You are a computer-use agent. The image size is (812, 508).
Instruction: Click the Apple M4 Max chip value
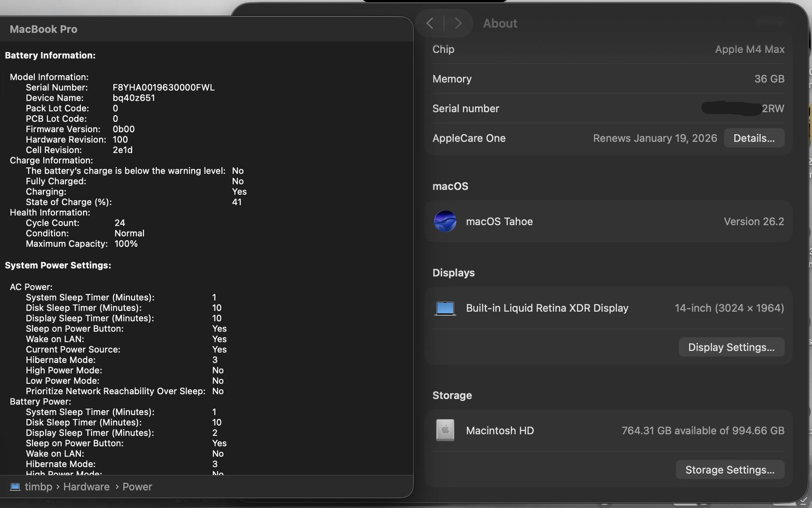click(x=749, y=49)
